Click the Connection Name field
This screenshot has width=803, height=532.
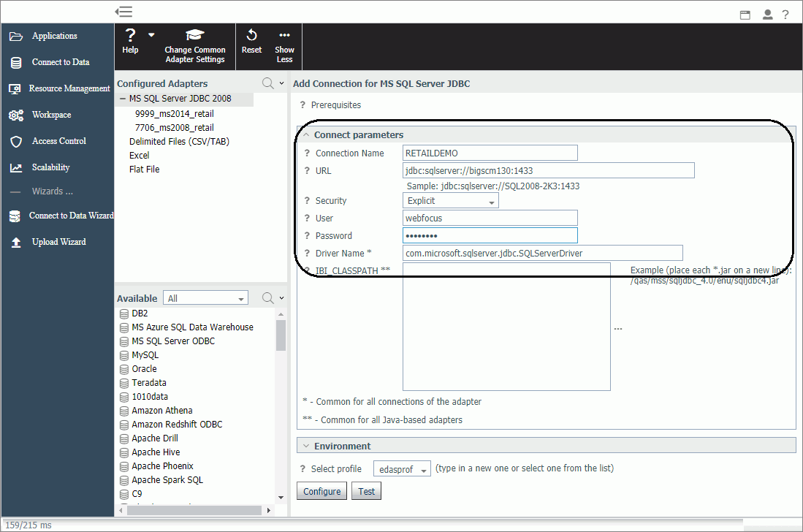pos(490,153)
